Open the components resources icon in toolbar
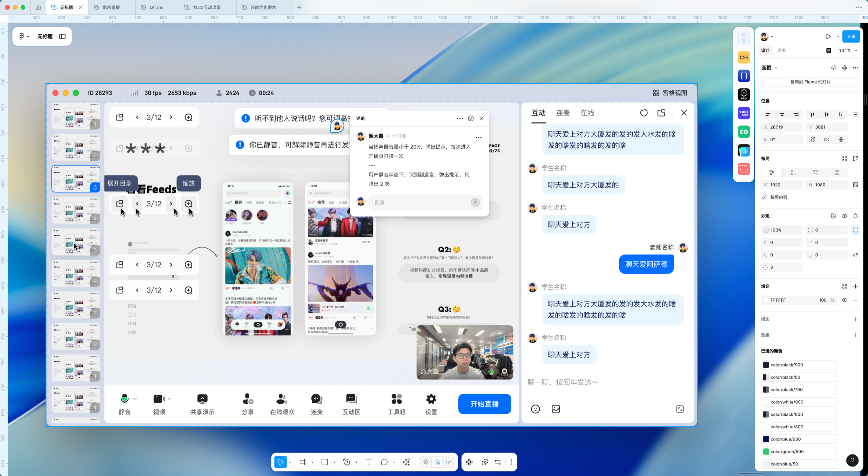The height and width of the screenshot is (476, 868). [469, 462]
